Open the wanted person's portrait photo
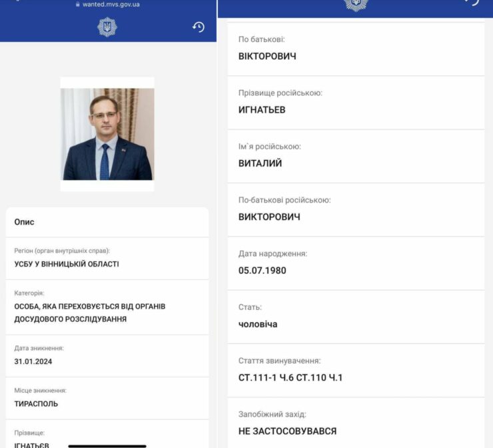 pos(107,134)
